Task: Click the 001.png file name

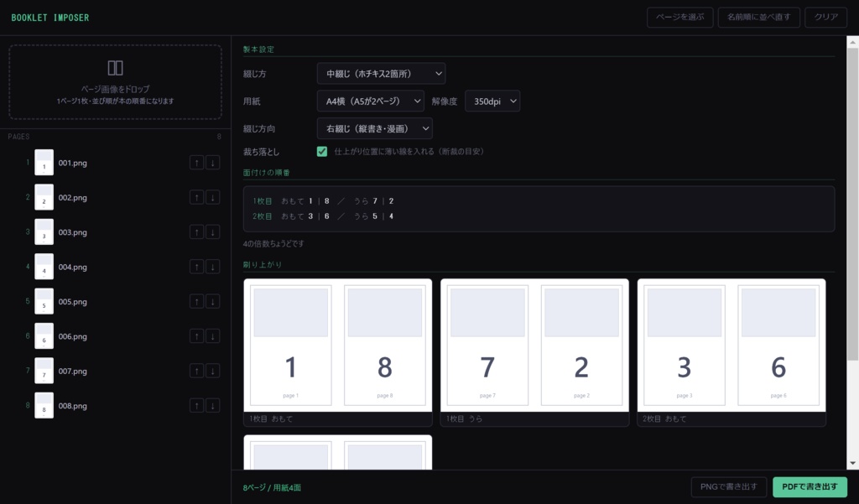Action: click(73, 163)
